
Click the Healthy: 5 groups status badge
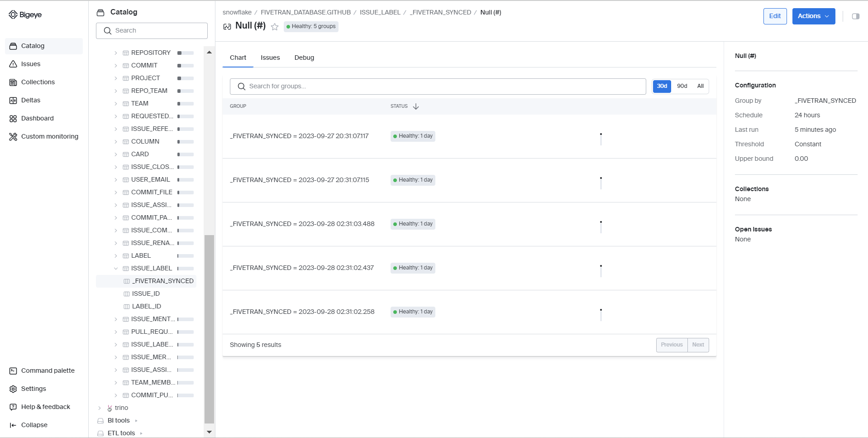[x=311, y=27]
